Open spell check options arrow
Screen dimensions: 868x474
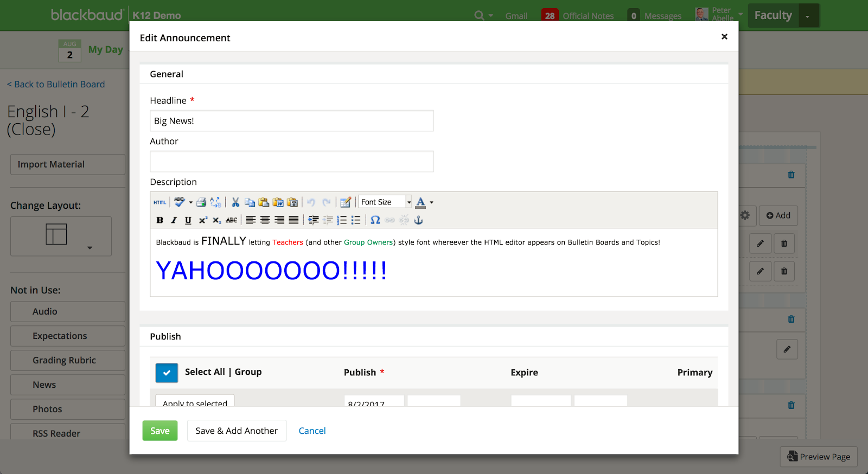[x=190, y=202]
